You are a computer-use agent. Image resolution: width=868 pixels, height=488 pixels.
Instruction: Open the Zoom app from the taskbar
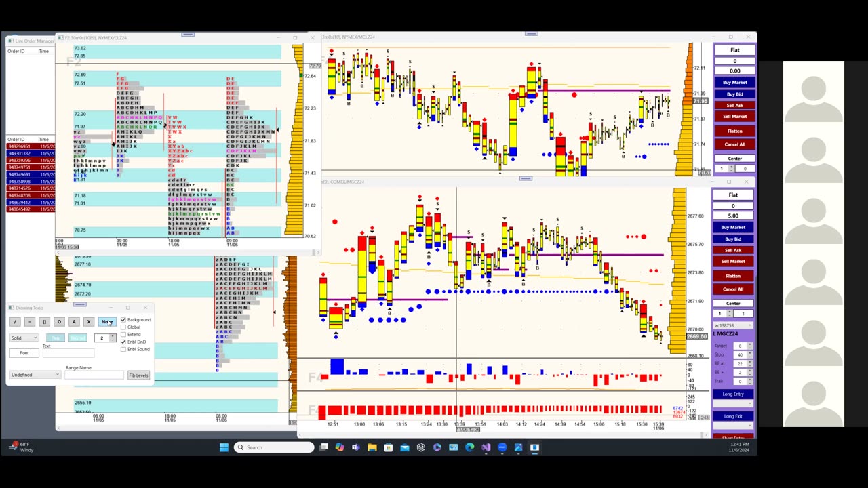502,447
